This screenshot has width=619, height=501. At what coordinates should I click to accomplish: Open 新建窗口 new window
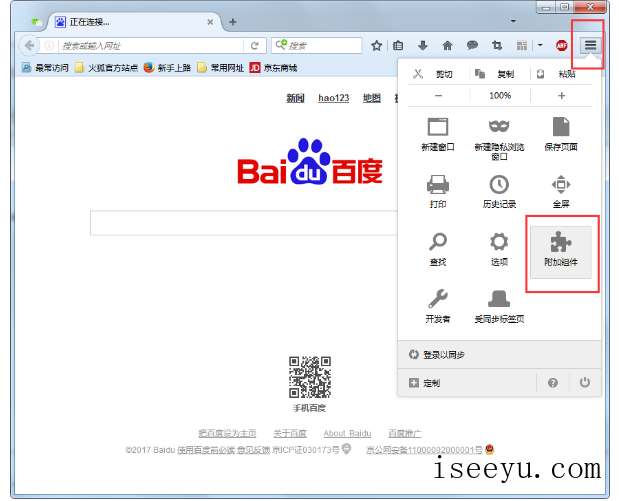(438, 134)
